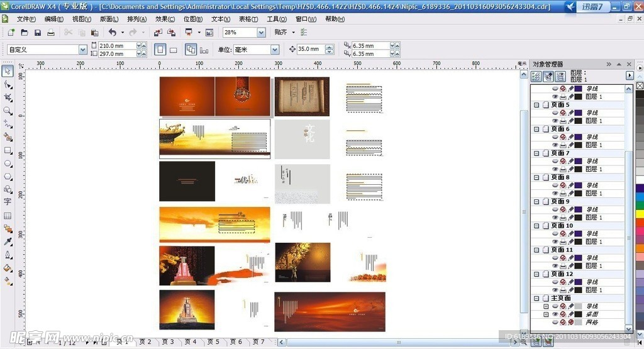This screenshot has width=644, height=349.
Task: Collapse the 页面 7 tree node
Action: point(536,153)
